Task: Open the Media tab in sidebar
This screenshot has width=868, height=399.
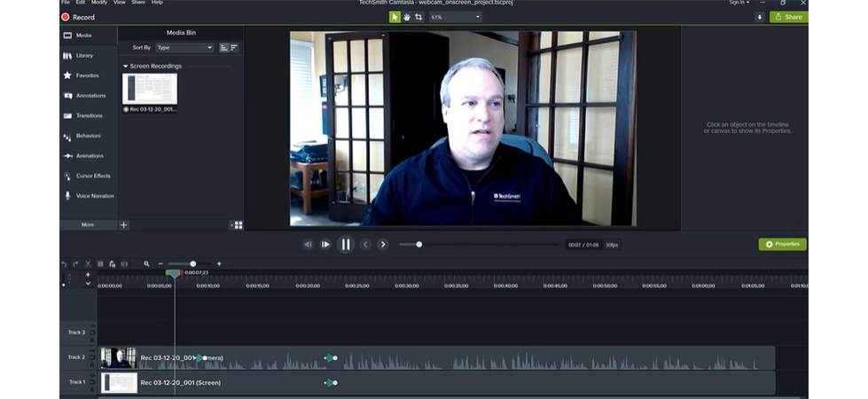Action: 89,35
